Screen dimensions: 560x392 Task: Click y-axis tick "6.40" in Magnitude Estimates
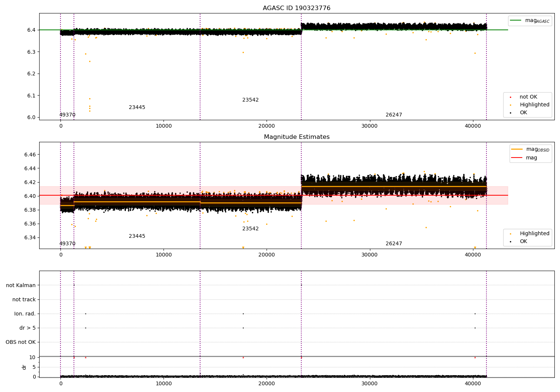30,196
